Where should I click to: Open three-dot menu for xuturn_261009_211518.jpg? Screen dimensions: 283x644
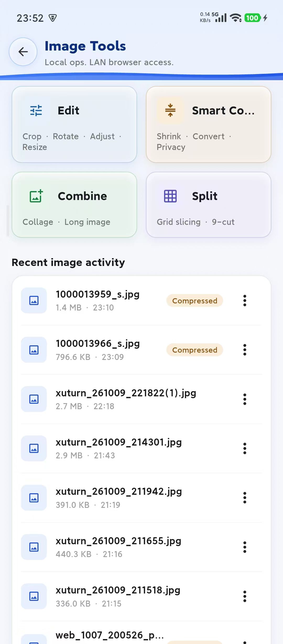pyautogui.click(x=245, y=596)
